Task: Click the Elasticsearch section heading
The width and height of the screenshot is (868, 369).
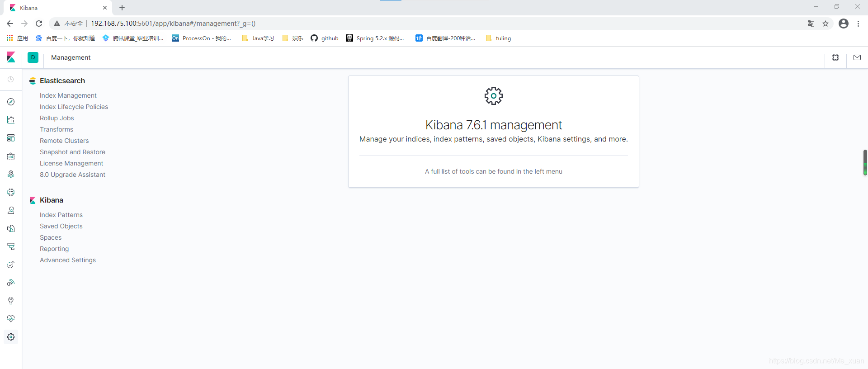Action: 62,80
